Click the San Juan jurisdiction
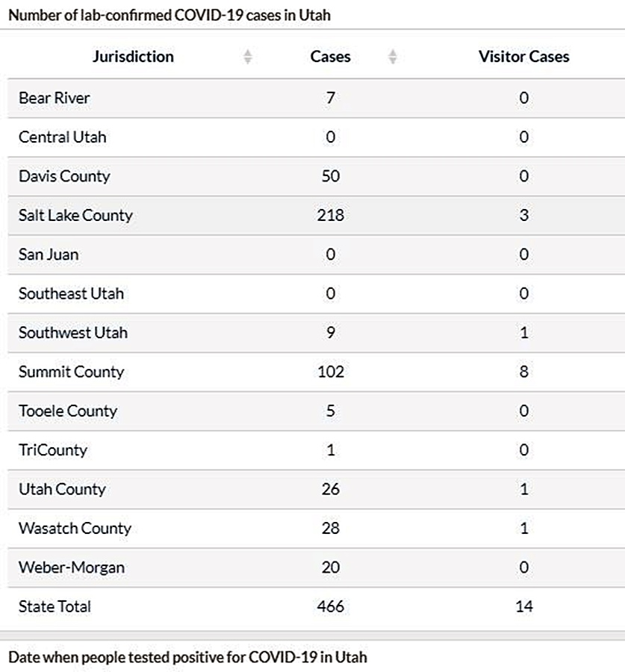The height and width of the screenshot is (672, 625). 49,255
